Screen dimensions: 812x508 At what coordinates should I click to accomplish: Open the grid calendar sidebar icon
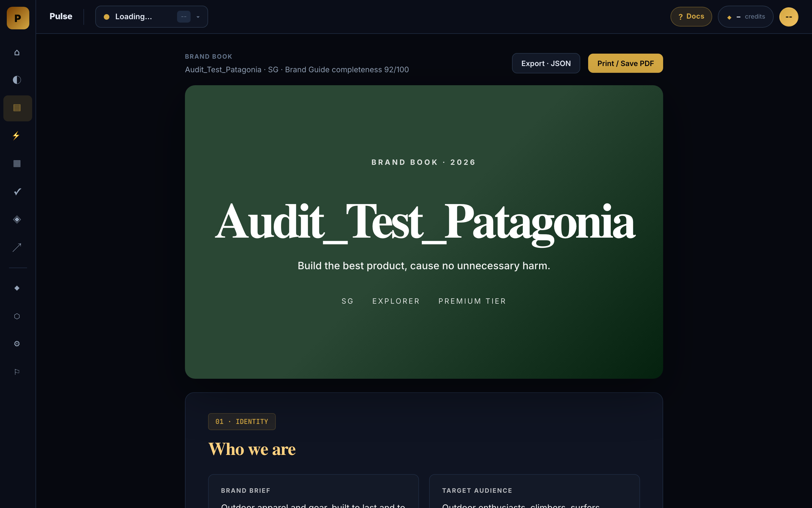click(x=17, y=164)
